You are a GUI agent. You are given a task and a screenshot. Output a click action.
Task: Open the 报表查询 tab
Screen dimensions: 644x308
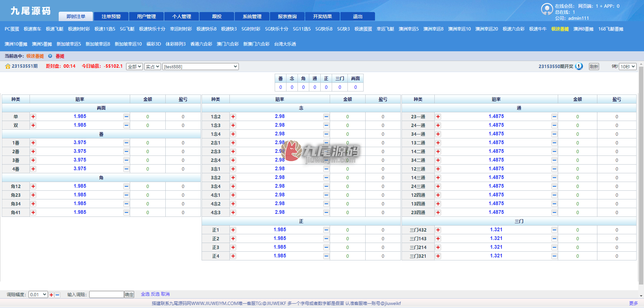tap(287, 16)
